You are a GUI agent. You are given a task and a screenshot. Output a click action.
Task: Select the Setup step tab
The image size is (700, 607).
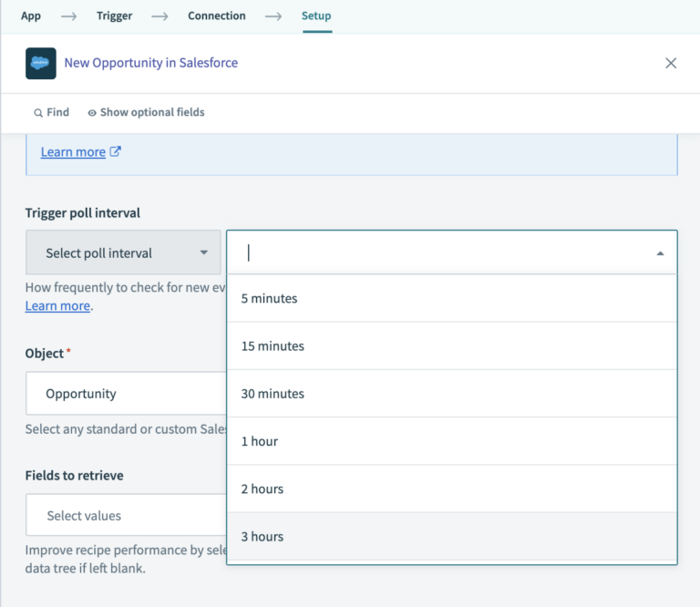pos(316,16)
